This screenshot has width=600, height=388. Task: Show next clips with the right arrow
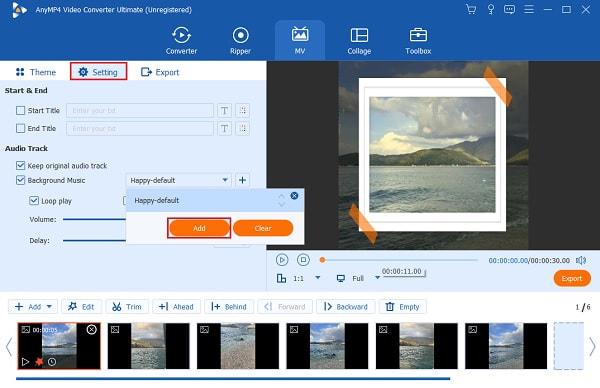click(x=592, y=346)
